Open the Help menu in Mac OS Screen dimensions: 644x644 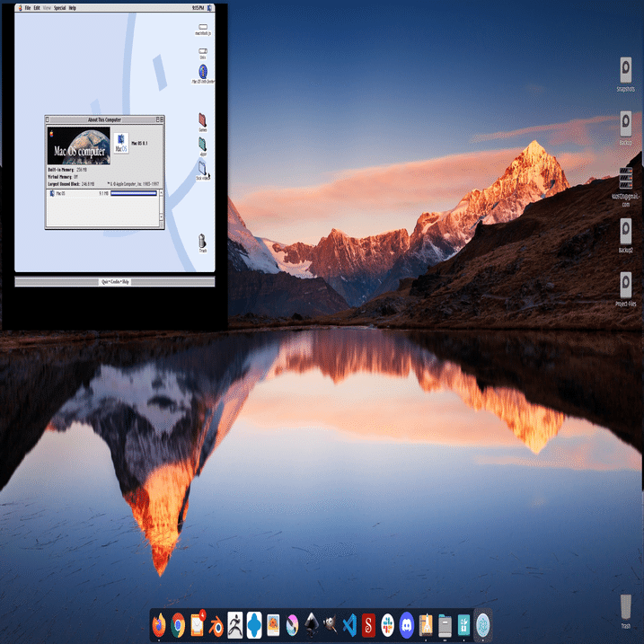(x=72, y=8)
